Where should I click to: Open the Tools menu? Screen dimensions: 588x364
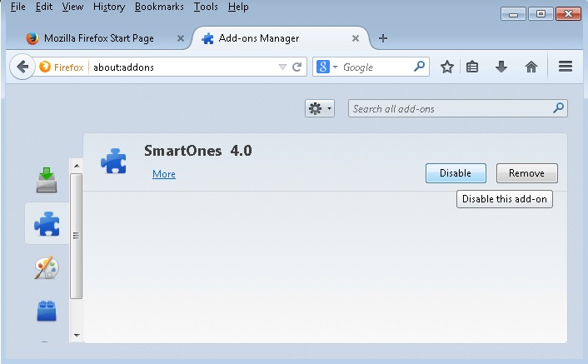point(206,7)
